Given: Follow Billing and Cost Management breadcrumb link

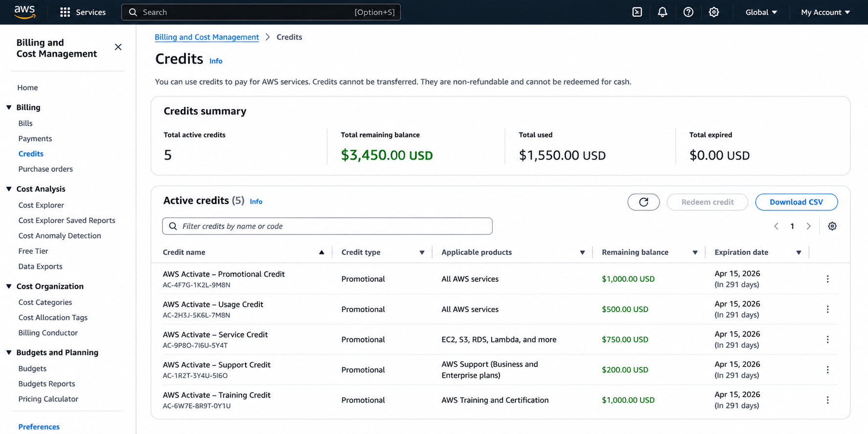Looking at the screenshot, I should point(206,37).
